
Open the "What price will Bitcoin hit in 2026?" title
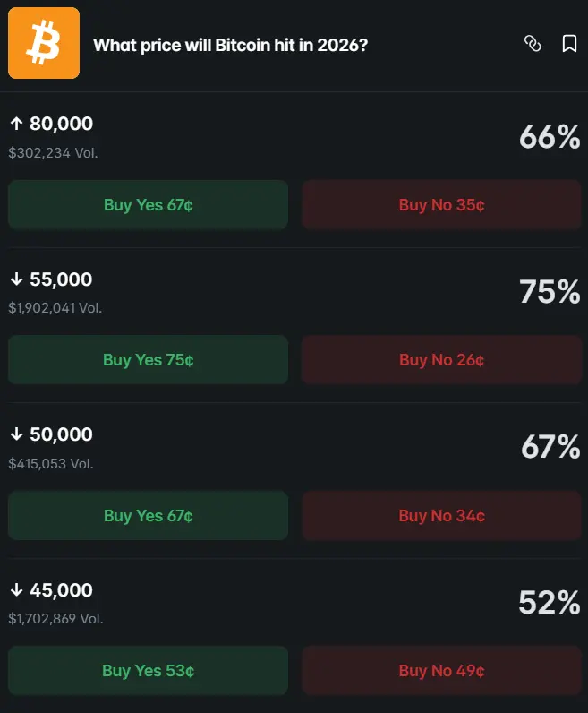point(230,45)
